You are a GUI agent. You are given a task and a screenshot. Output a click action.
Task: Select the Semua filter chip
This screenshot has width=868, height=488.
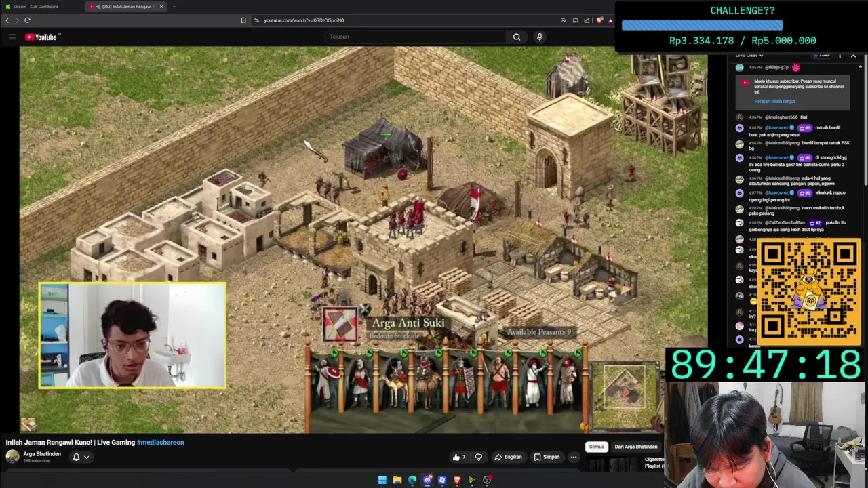coord(596,447)
